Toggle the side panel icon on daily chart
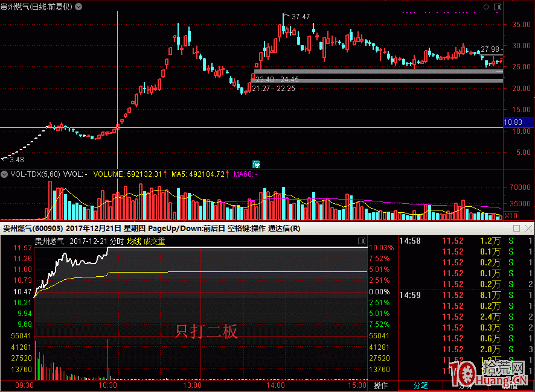This screenshot has height=392, width=535. coord(498,7)
